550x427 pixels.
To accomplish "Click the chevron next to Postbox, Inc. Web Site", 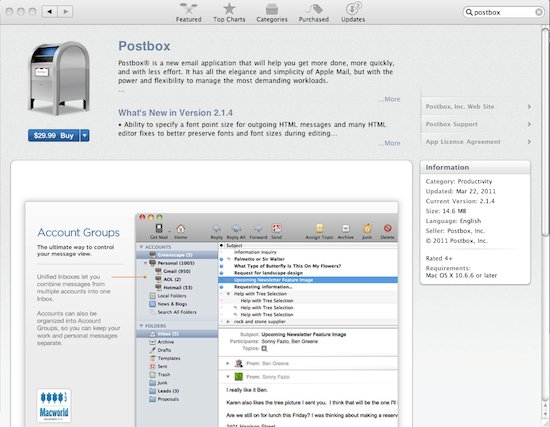I will click(x=529, y=107).
